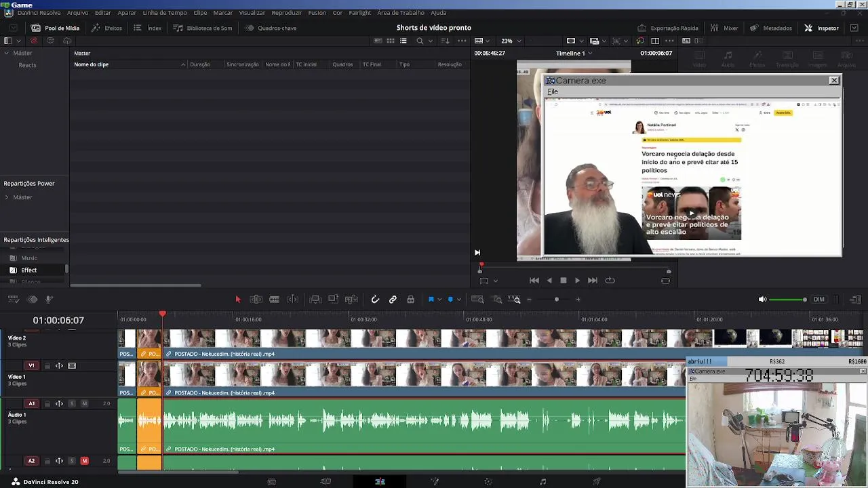
Task: Toggle auto track selector on V1
Action: [x=59, y=366]
